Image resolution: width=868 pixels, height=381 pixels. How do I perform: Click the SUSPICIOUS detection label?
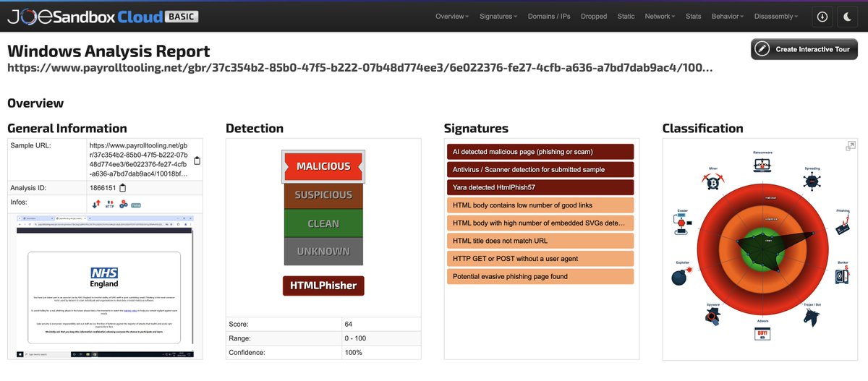pos(323,194)
